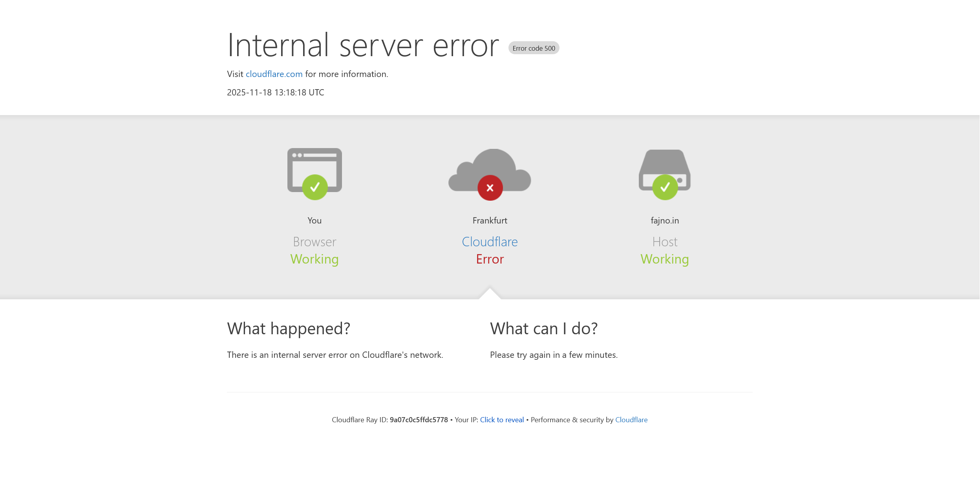Screen dimensions: 980x500
Task: Click the Internal server error heading
Action: pyautogui.click(x=363, y=46)
